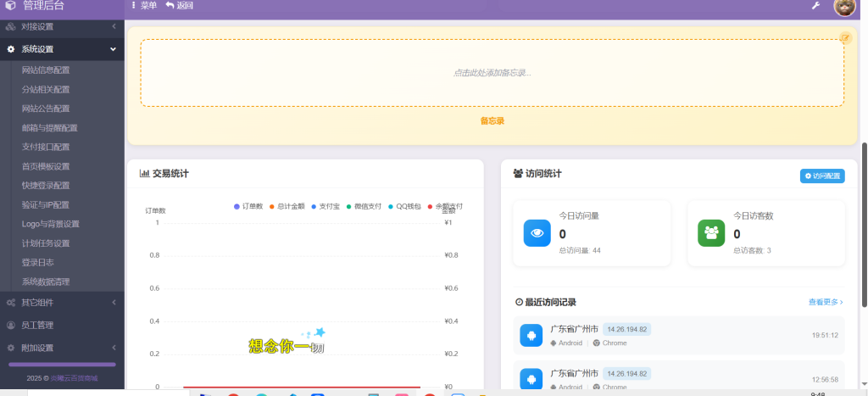Screen dimensions: 868x396
Task: Open the 查看更多 link
Action: click(x=826, y=303)
